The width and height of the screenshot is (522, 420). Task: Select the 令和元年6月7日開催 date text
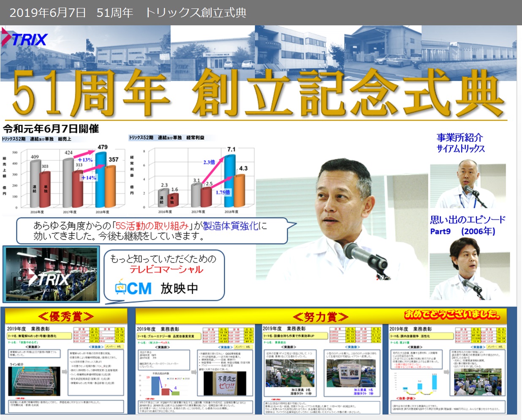coord(51,129)
